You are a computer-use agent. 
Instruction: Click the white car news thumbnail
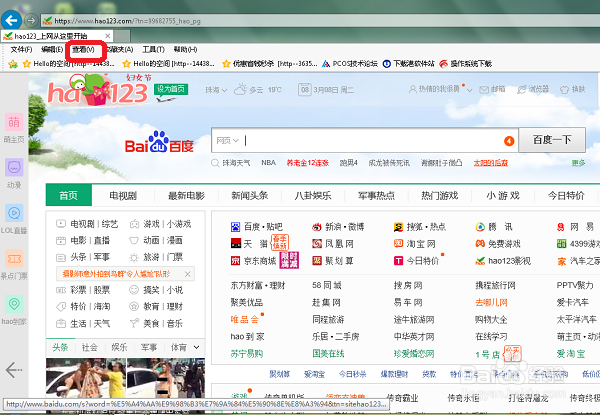(86, 379)
